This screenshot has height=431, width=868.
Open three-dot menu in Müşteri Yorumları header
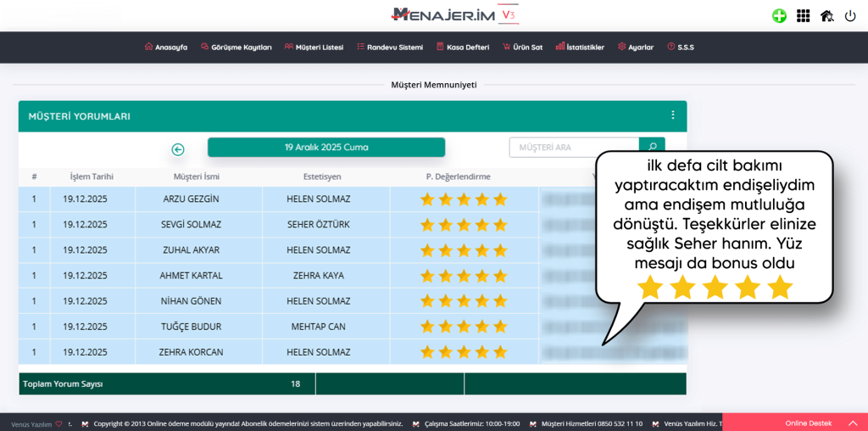point(673,115)
